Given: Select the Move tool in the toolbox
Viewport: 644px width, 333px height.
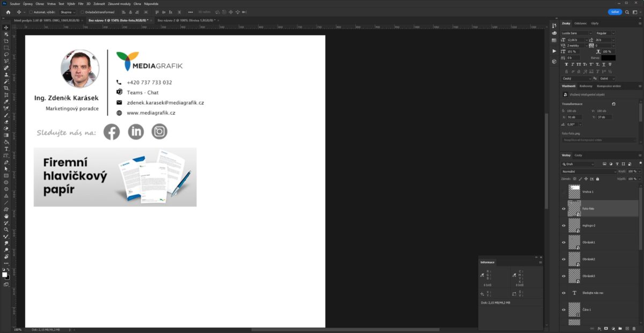Looking at the screenshot, I should tap(6, 27).
